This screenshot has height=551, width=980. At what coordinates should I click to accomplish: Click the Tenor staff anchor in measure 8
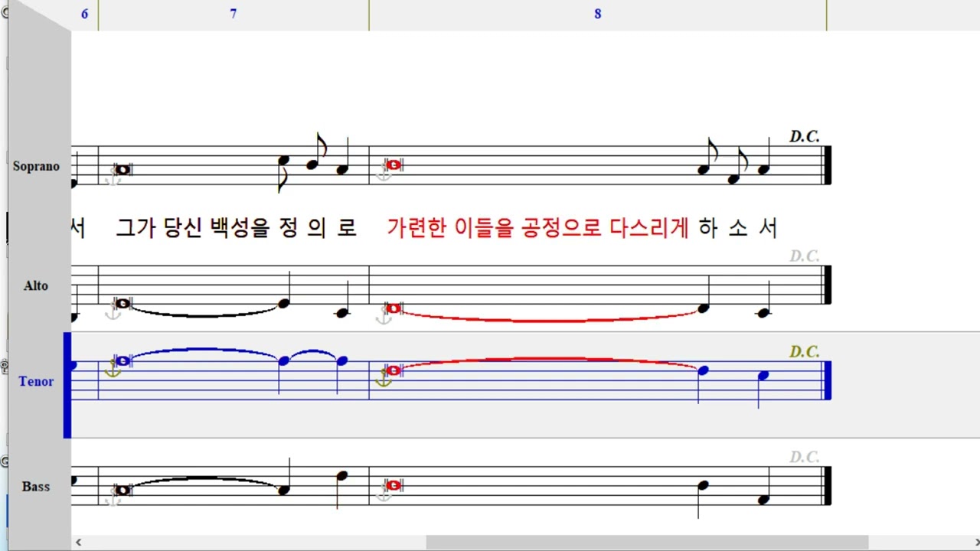point(383,378)
